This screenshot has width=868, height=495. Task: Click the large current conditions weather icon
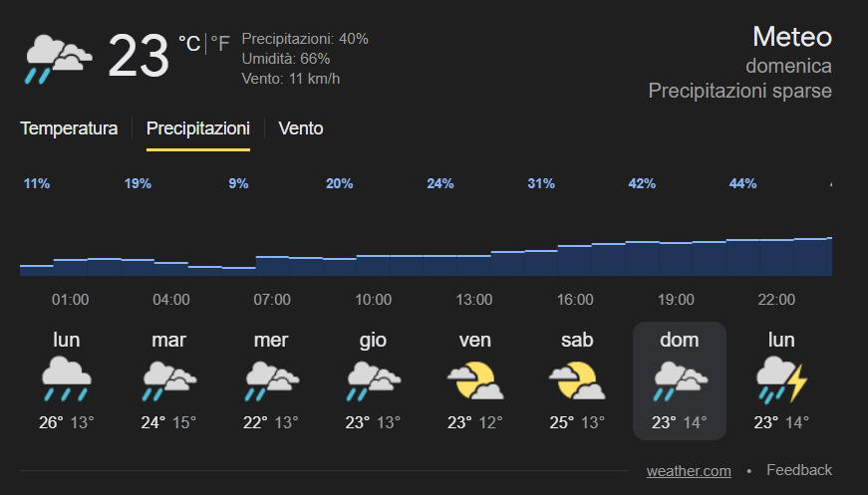point(57,58)
